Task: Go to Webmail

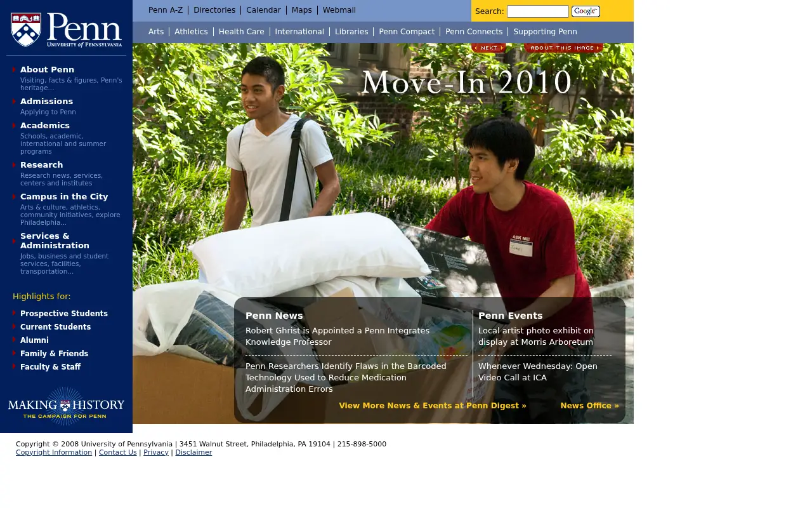Action: pos(339,10)
